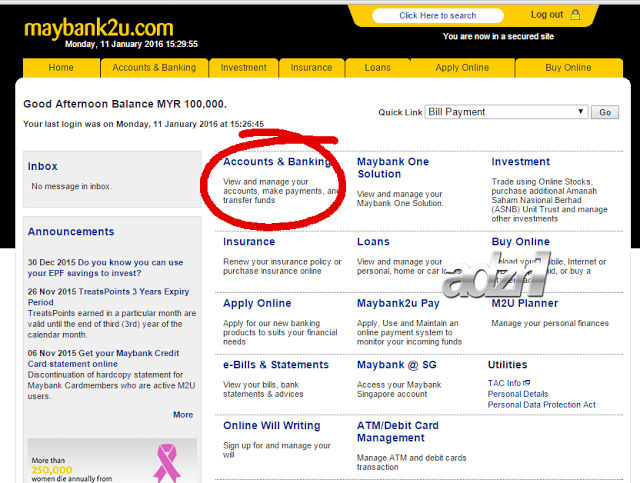Click 'Renew your insurance policy' description text
The height and width of the screenshot is (483, 640).
coord(282,266)
